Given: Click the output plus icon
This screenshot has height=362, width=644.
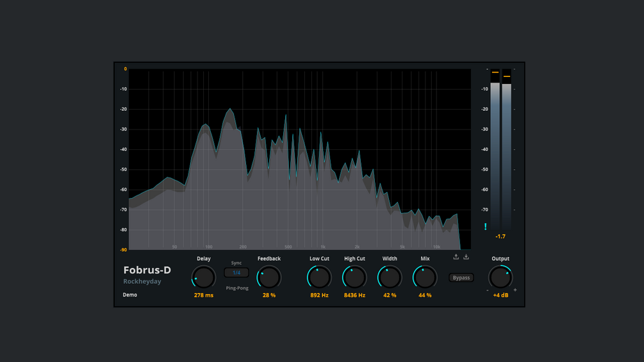Looking at the screenshot, I should (x=515, y=290).
